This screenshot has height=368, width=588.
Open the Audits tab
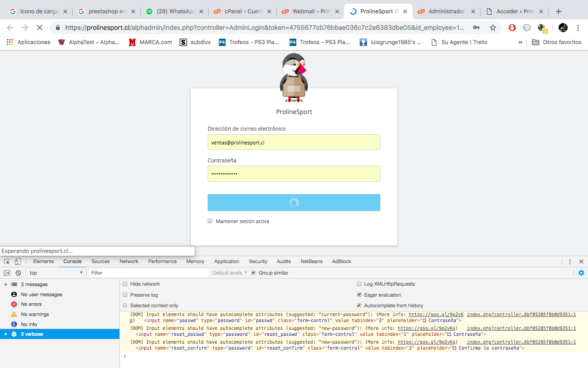click(284, 262)
